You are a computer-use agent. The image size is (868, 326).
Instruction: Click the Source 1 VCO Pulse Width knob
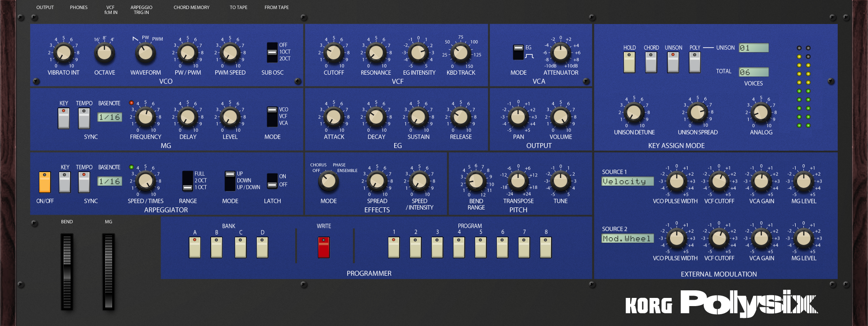[677, 182]
